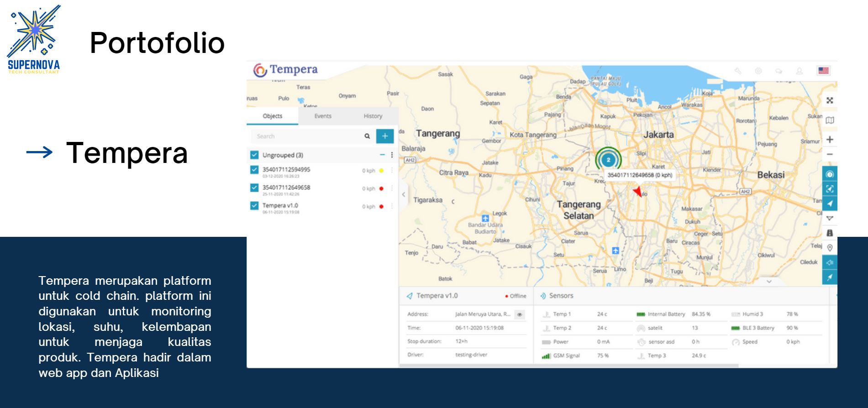Viewport: 868px width, 408px height.
Task: Change language via the US flag icon
Action: tap(823, 71)
